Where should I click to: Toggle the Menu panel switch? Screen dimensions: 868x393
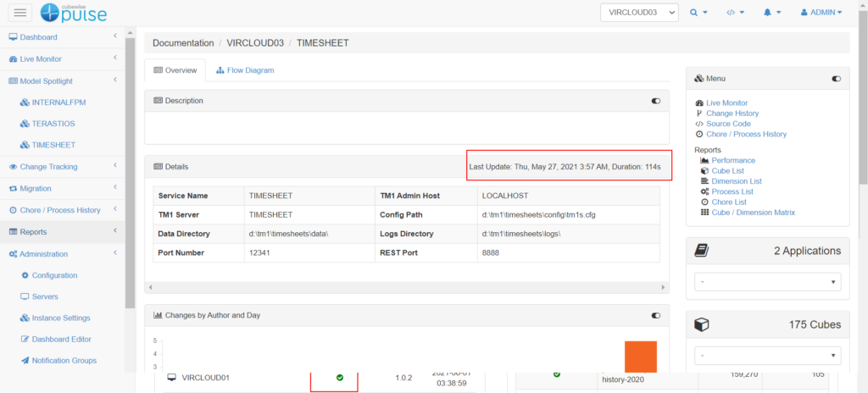point(836,79)
